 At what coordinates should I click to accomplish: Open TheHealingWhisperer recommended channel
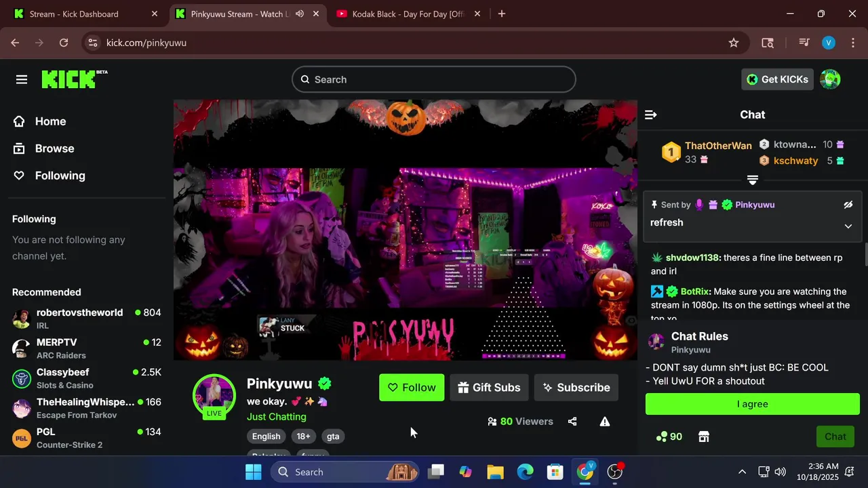point(87,408)
